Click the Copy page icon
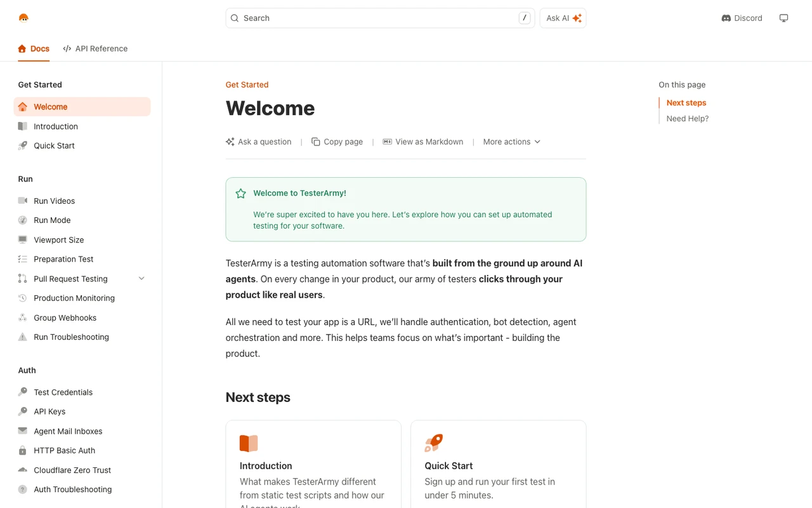 pyautogui.click(x=315, y=142)
